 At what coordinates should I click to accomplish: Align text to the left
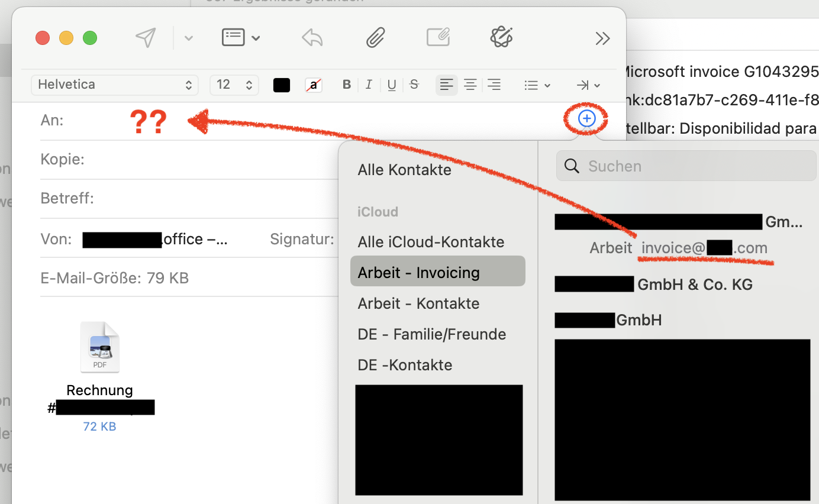point(447,85)
